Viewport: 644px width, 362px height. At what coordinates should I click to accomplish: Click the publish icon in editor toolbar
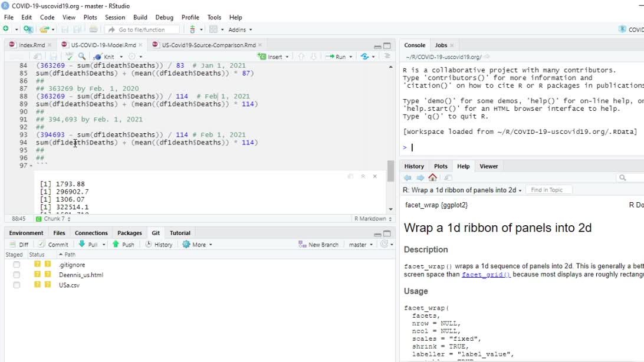364,57
